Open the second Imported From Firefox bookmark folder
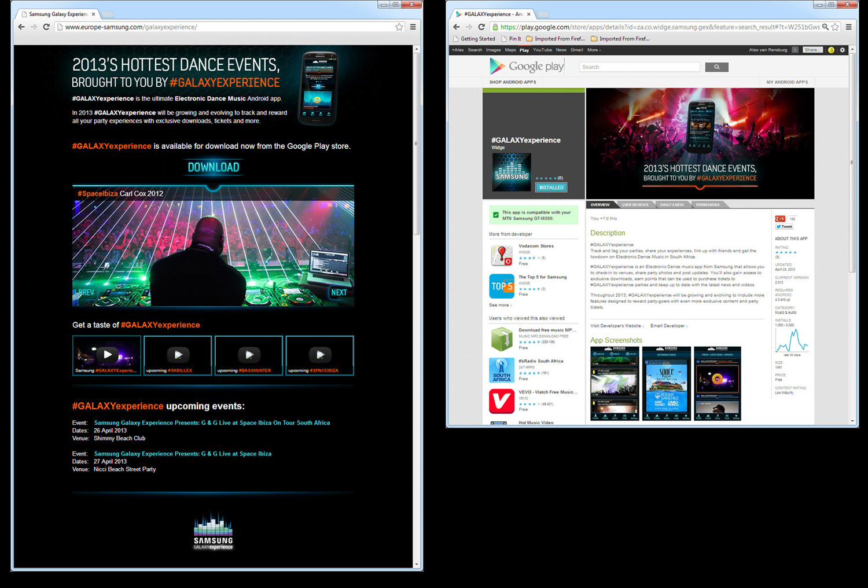 pyautogui.click(x=620, y=39)
